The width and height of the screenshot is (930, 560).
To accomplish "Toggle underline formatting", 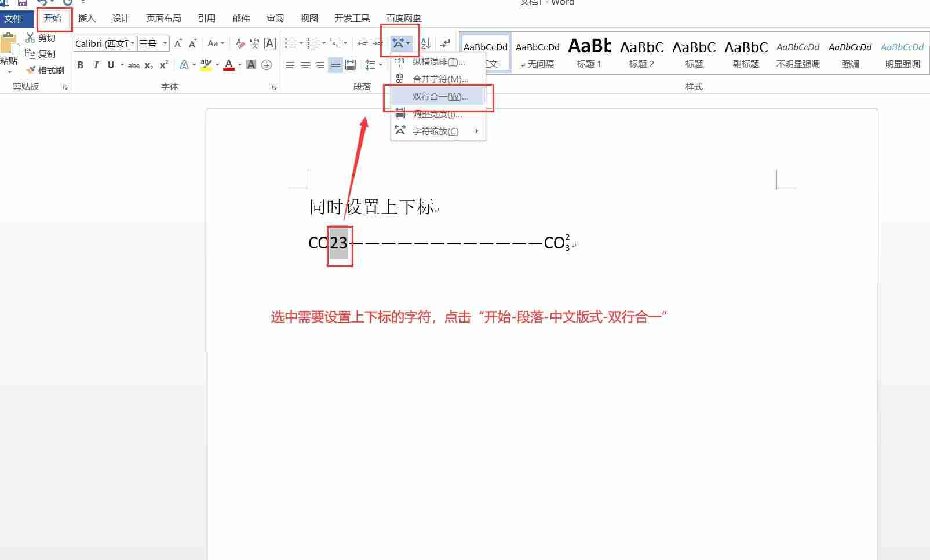I will tap(110, 65).
